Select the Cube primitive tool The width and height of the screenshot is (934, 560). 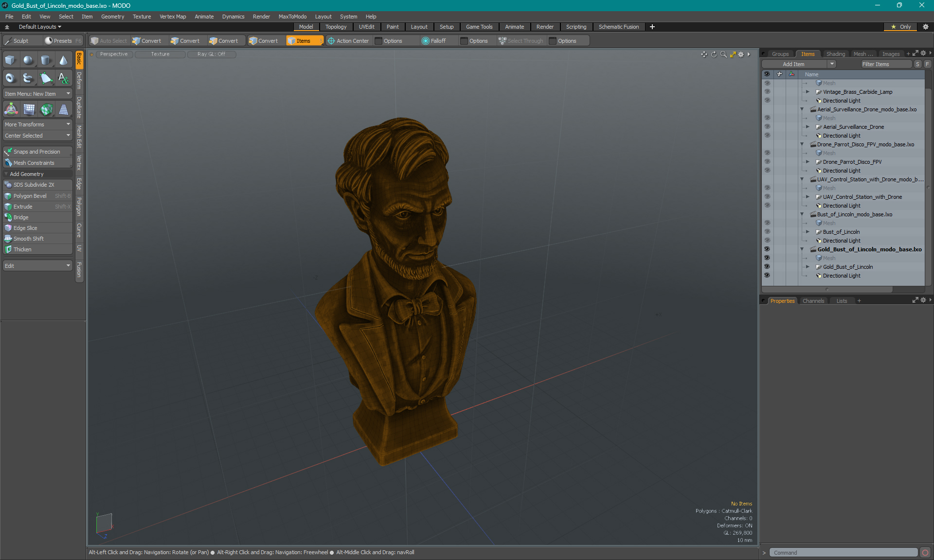coord(10,60)
